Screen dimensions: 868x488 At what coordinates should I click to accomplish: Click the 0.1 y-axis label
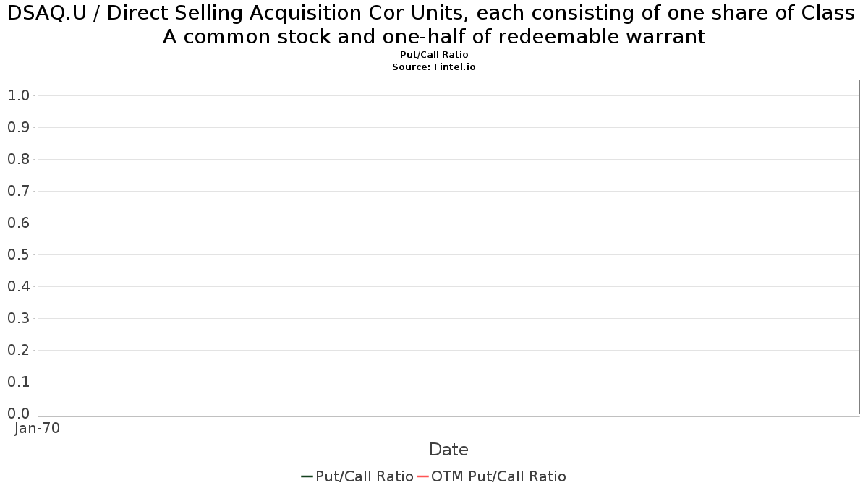pyautogui.click(x=18, y=382)
